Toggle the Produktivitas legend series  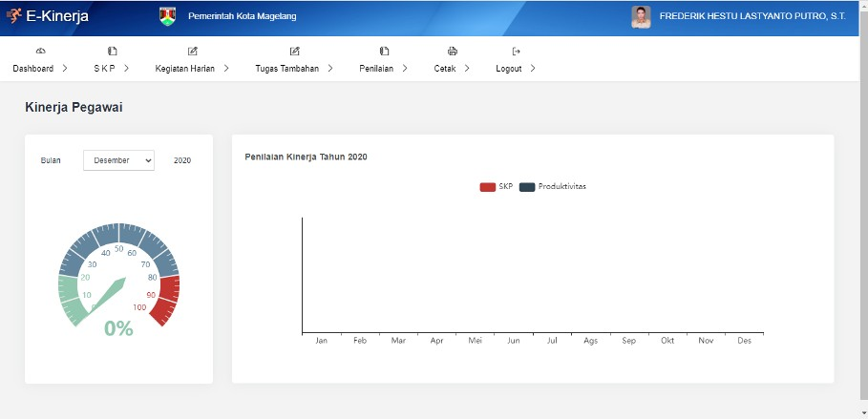point(553,187)
